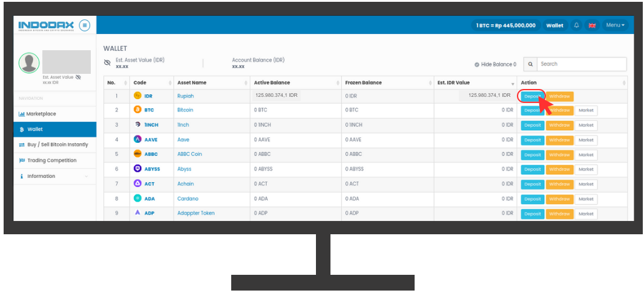Toggle eye-slash icon in sidebar under avatar

pyautogui.click(x=78, y=77)
